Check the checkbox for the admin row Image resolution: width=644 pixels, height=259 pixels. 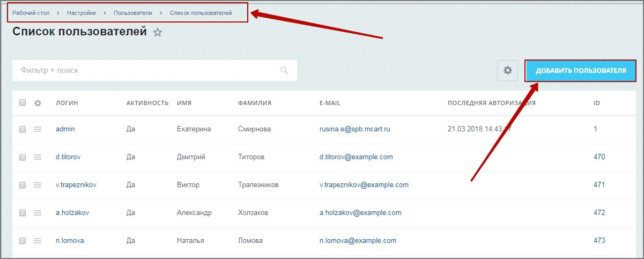click(23, 129)
